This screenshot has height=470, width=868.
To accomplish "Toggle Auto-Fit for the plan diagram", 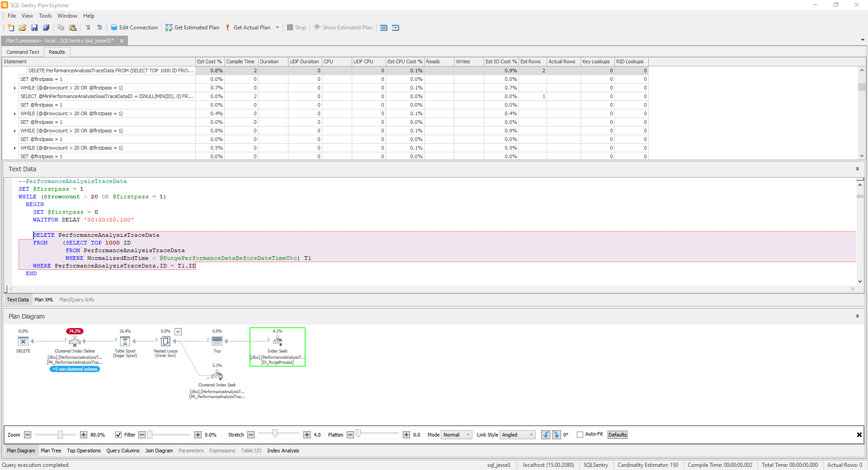I will pos(579,435).
